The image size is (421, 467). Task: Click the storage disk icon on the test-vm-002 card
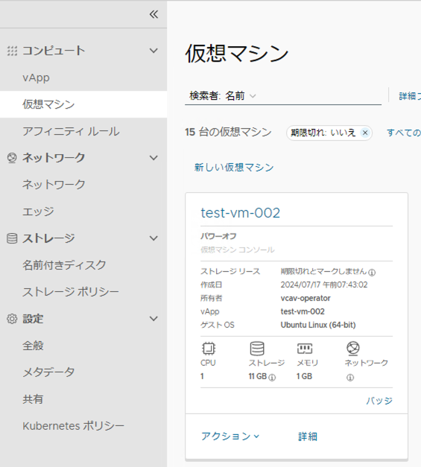click(257, 349)
